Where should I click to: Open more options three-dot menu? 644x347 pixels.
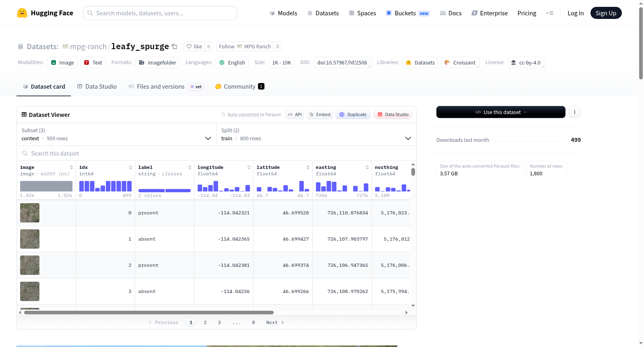tap(575, 112)
